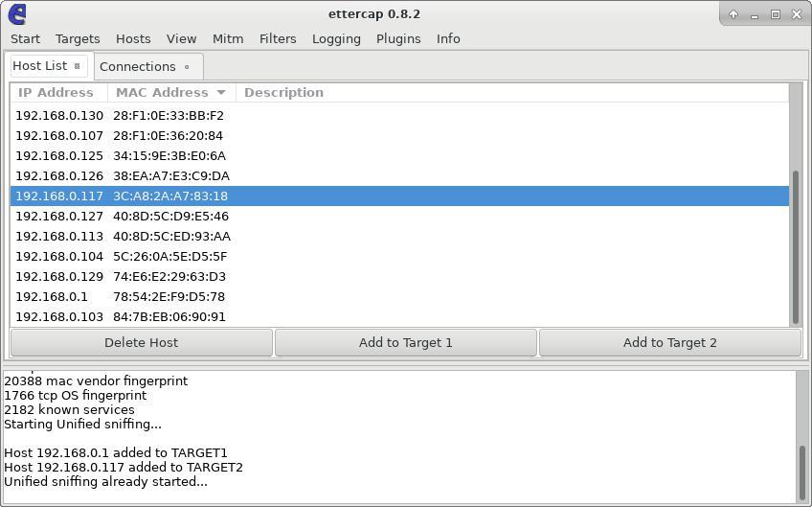Select highlighted host 192.168.0.117
The width and height of the screenshot is (812, 507).
coord(399,196)
